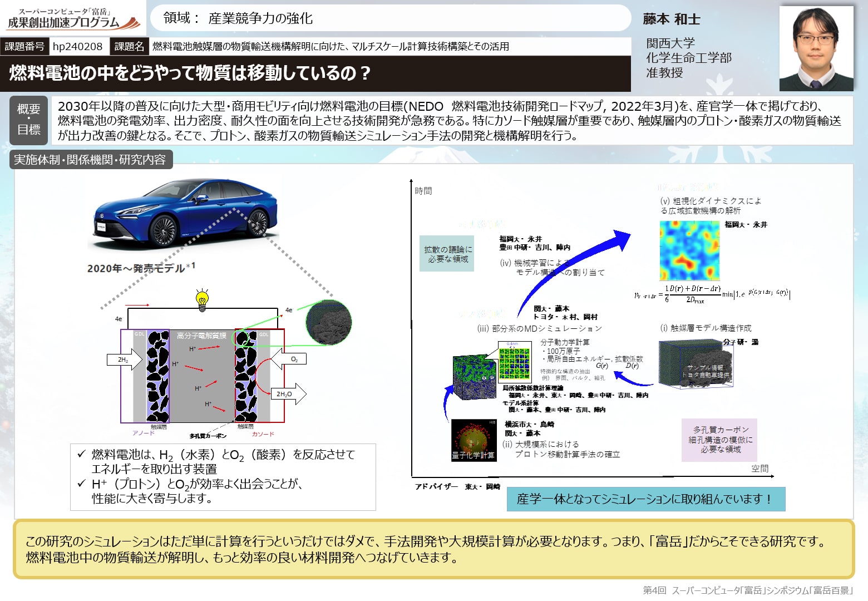Click the アドバイザー 東大・岡崎 text
The width and height of the screenshot is (868, 601).
[457, 486]
